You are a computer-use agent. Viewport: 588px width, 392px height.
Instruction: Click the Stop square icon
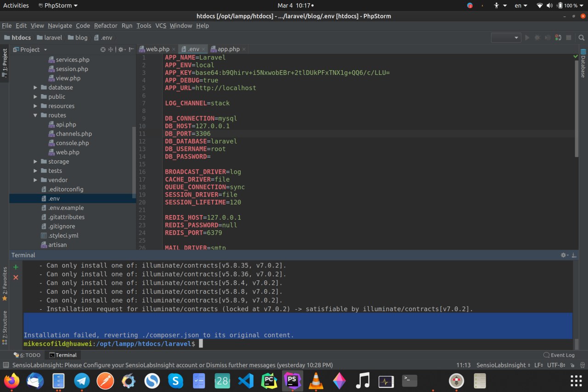[569, 38]
